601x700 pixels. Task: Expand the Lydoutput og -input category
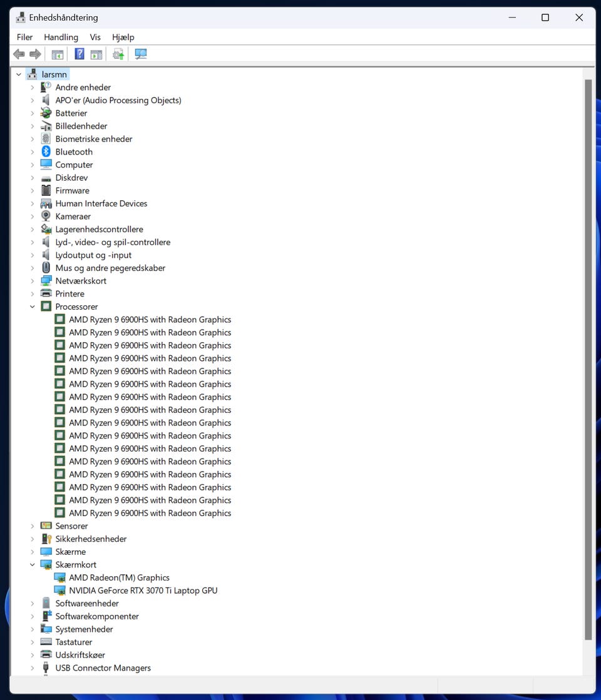(x=32, y=255)
